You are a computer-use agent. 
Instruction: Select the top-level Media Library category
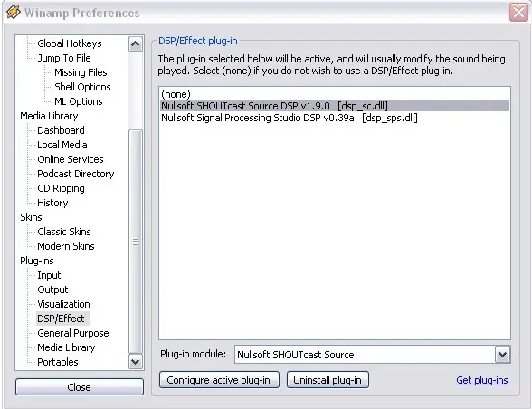(49, 116)
